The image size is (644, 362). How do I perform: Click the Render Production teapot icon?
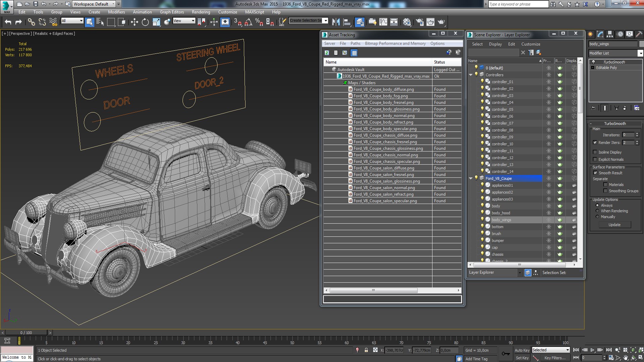click(441, 22)
